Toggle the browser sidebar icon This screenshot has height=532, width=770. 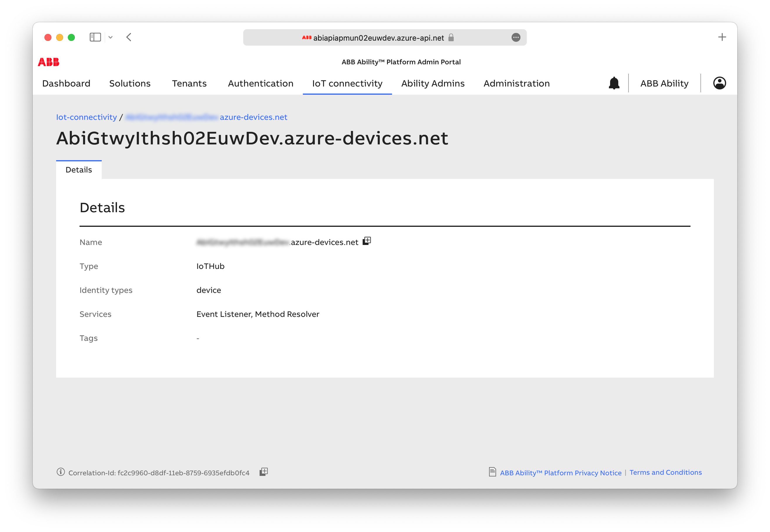click(95, 37)
